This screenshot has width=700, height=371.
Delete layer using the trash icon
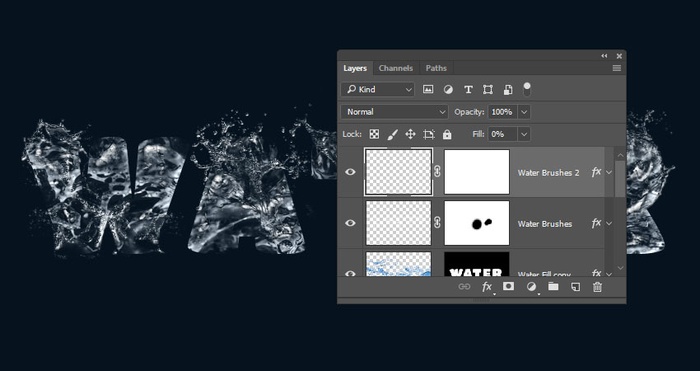pyautogui.click(x=597, y=287)
